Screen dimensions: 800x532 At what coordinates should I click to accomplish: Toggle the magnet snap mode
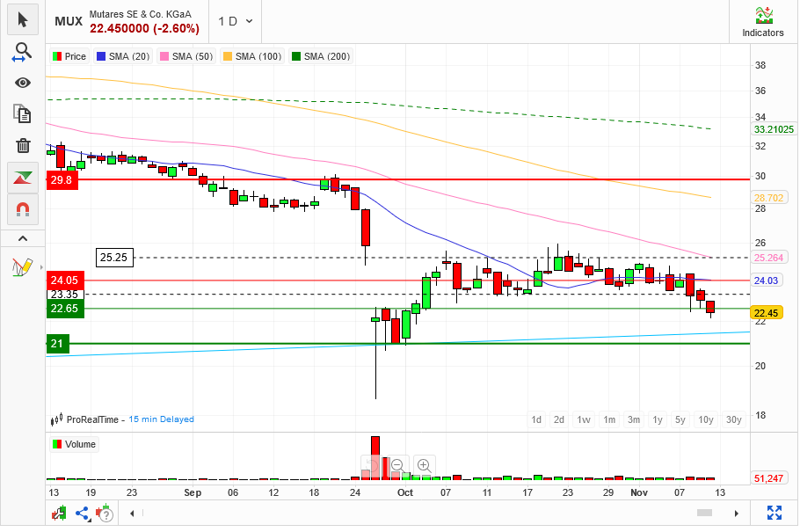point(23,209)
